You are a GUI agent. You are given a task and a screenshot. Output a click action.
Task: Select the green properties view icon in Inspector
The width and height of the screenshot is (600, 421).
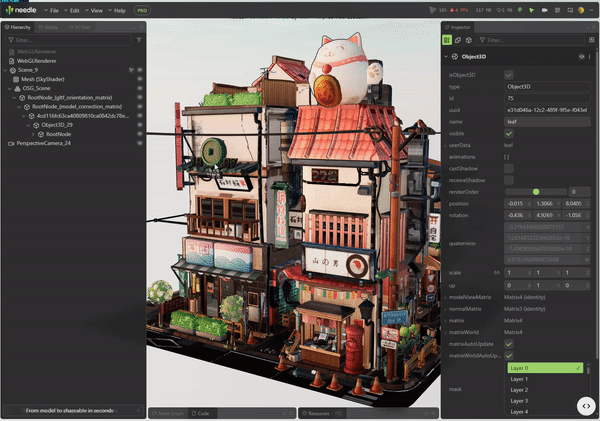pos(447,40)
